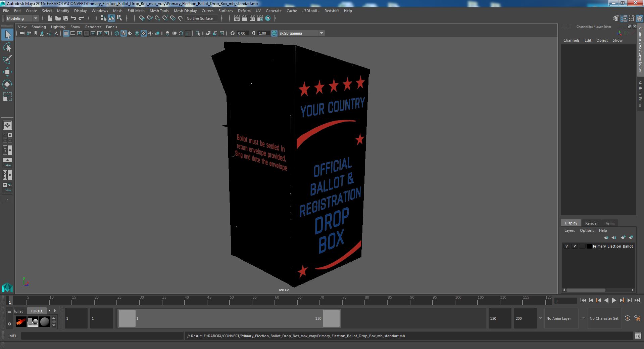Switch to single perspective layout
Screen dimensions: 644x349
click(x=7, y=125)
